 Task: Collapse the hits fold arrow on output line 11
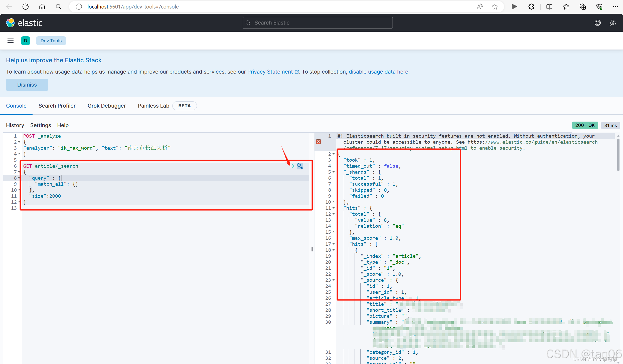[x=334, y=208]
